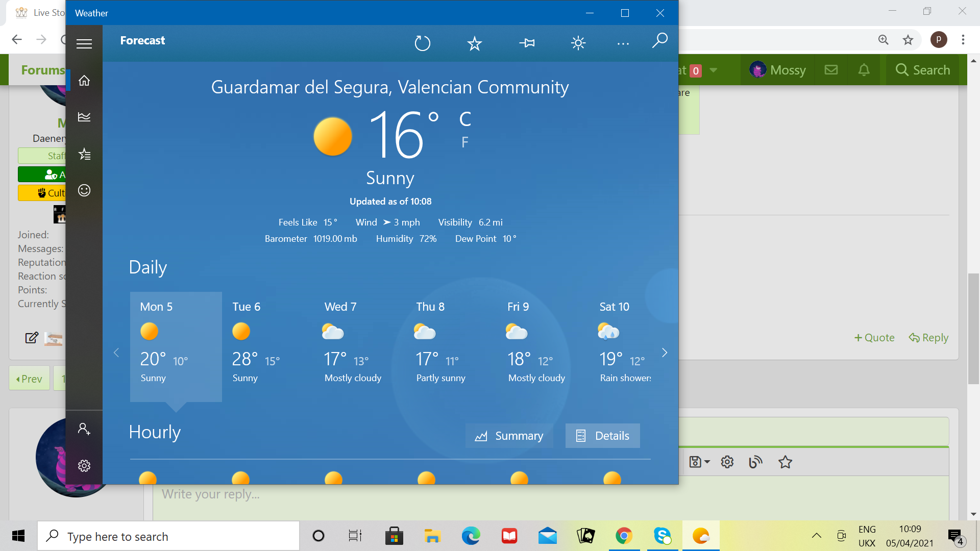Toggle the light/dark theme sun icon
The width and height of the screenshot is (980, 551).
click(x=578, y=43)
